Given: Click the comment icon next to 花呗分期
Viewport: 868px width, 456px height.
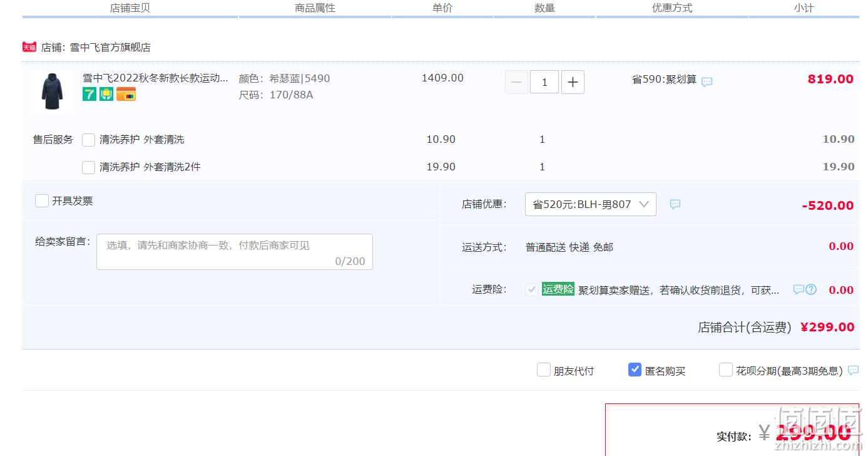Looking at the screenshot, I should pos(853,370).
